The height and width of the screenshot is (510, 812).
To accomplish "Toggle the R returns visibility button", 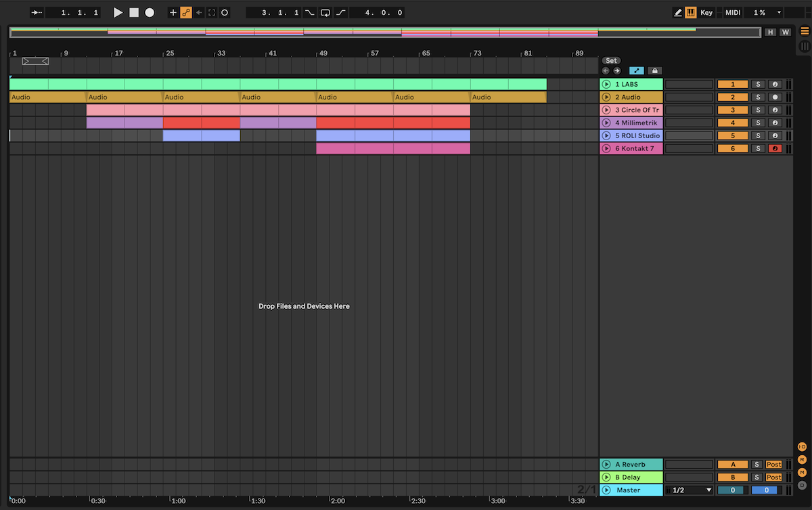I will (x=803, y=460).
